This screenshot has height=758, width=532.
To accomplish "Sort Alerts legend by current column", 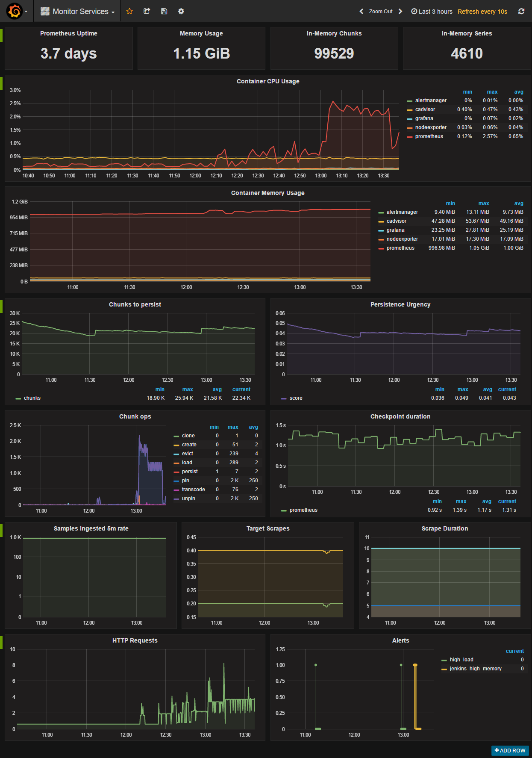I will (x=514, y=651).
